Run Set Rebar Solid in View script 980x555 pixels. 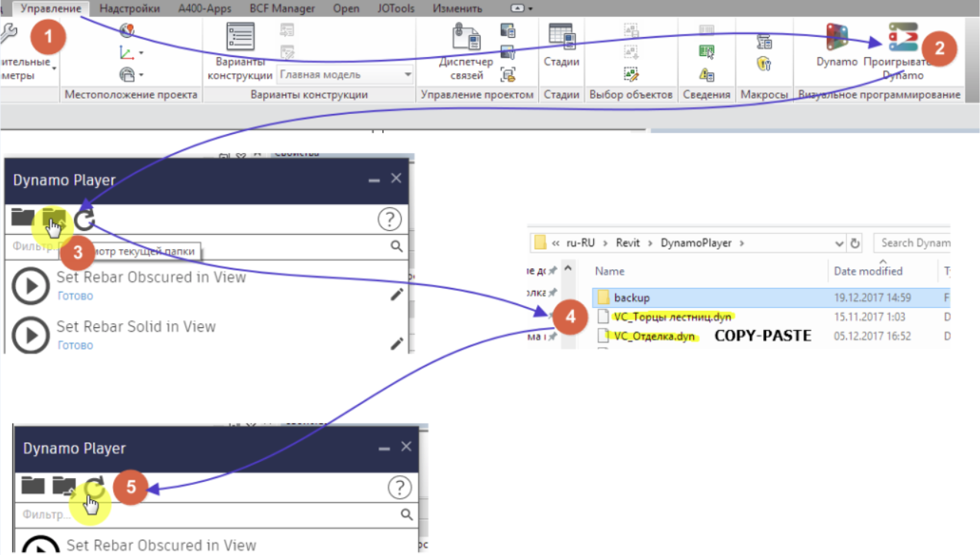click(x=31, y=336)
